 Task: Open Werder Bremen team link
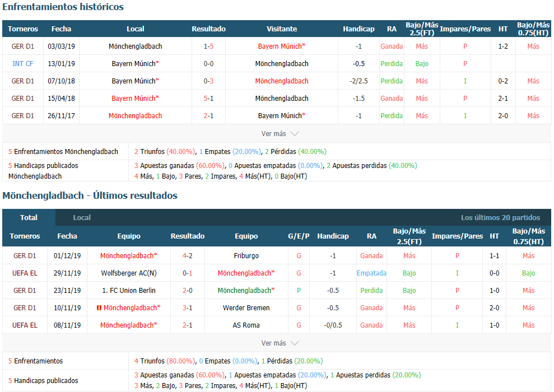[x=246, y=307]
